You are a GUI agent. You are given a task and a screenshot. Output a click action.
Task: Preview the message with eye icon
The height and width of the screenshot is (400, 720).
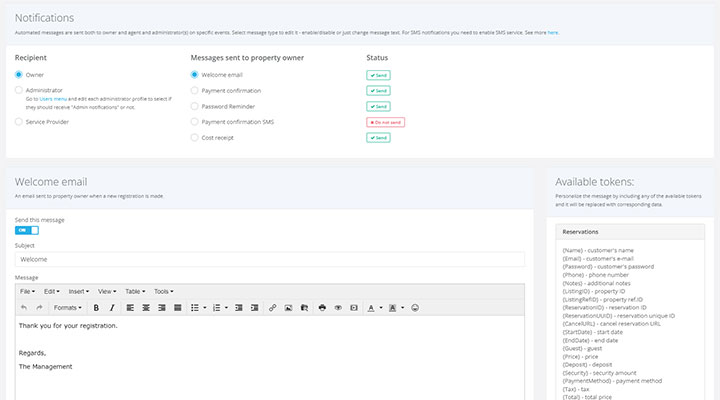pyautogui.click(x=338, y=308)
